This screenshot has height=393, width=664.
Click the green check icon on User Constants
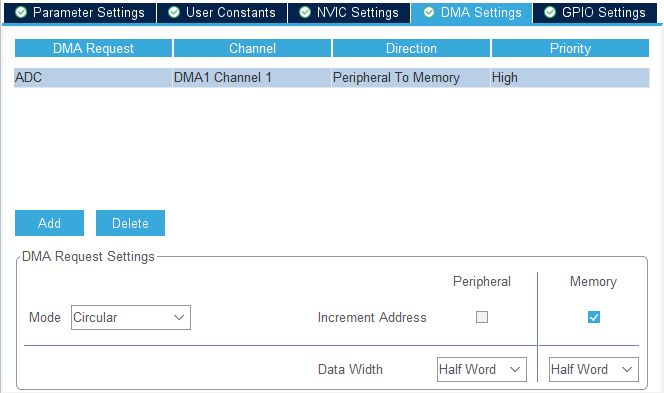(x=174, y=12)
